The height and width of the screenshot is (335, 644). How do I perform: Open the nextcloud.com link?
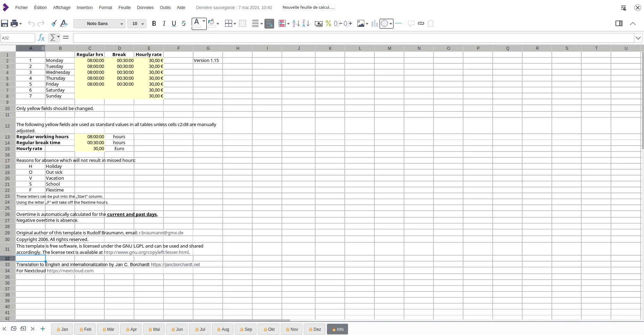pos(70,271)
